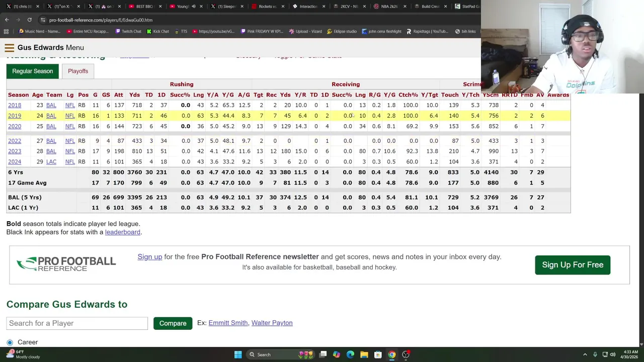Switch to the StatPad browser tab
The width and height of the screenshot is (644, 362).
(467, 7)
